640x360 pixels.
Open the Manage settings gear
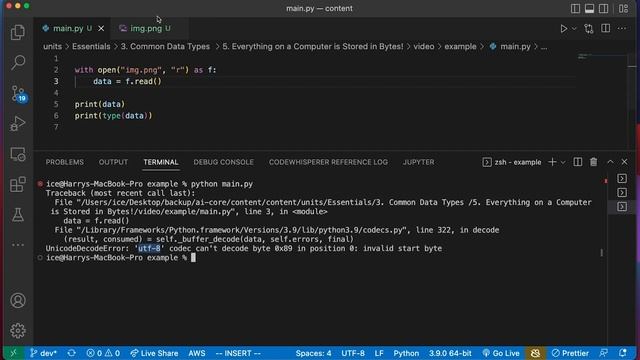tap(18, 331)
